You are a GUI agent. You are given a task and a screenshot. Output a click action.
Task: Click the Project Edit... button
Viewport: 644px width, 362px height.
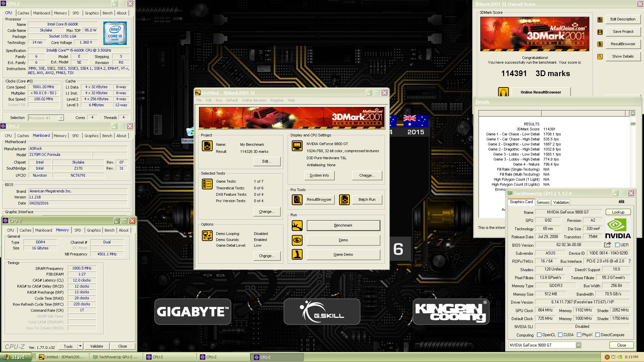(267, 161)
